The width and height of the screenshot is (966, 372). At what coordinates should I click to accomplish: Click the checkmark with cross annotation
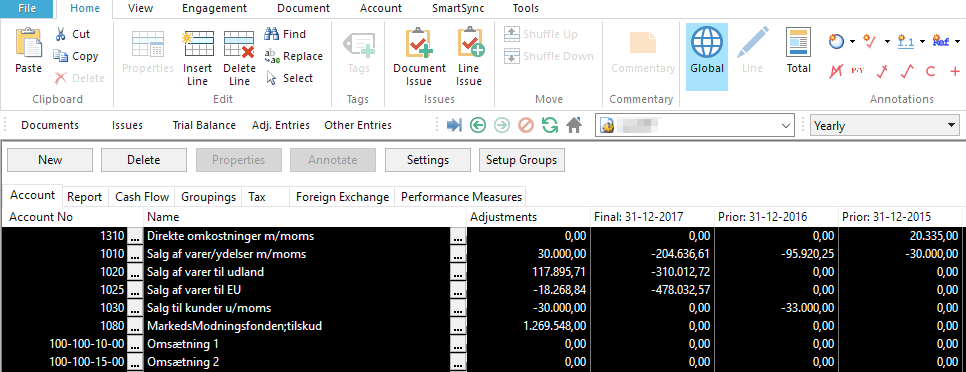pyautogui.click(x=882, y=71)
